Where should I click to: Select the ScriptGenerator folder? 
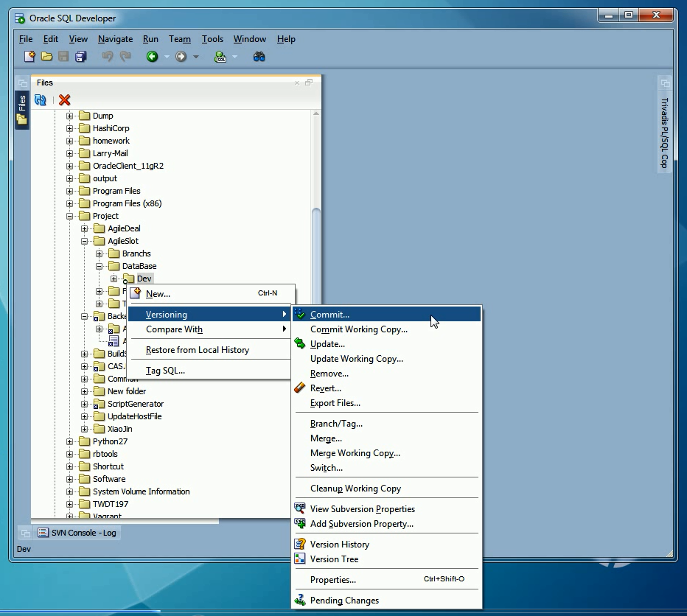(x=136, y=404)
